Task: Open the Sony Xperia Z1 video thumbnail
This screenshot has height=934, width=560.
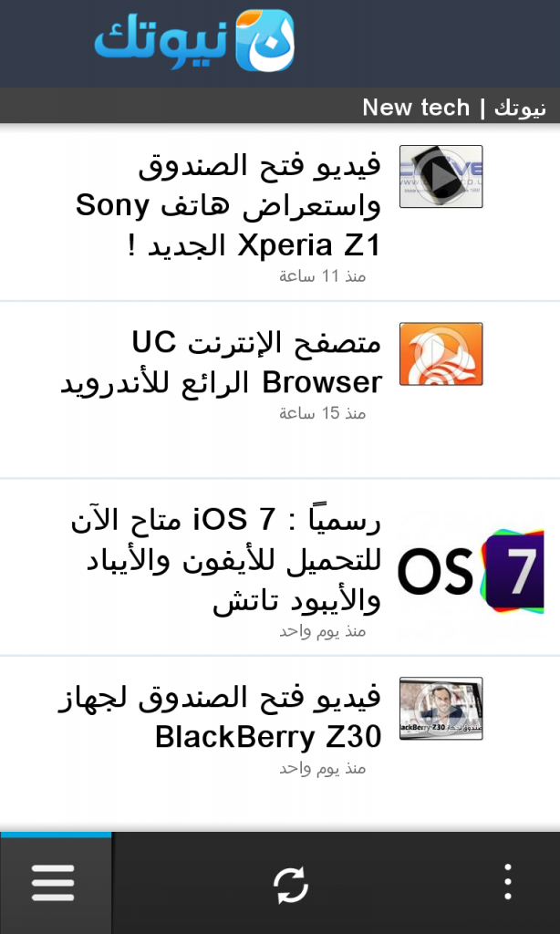Action: 441,176
